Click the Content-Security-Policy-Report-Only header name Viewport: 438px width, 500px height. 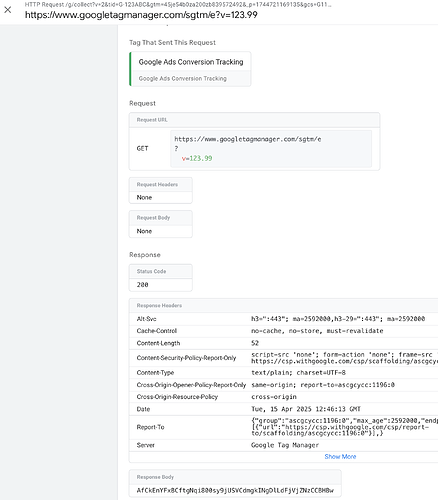point(186,358)
